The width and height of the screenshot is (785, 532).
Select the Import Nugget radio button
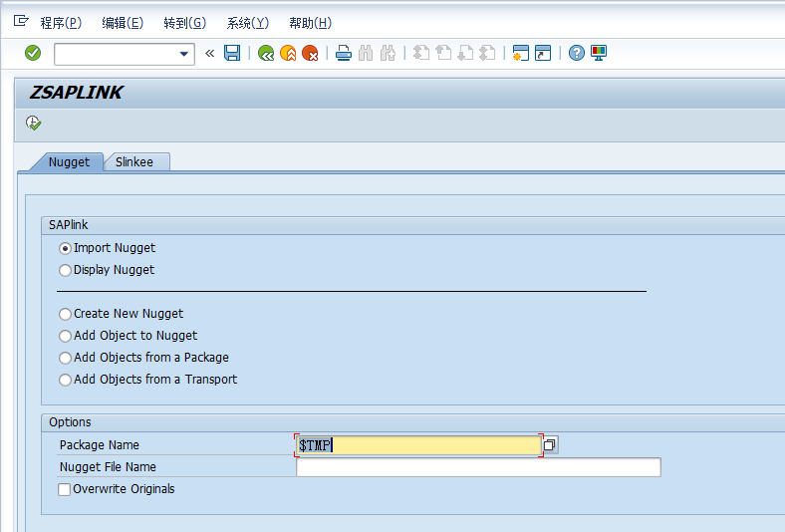[x=65, y=249]
